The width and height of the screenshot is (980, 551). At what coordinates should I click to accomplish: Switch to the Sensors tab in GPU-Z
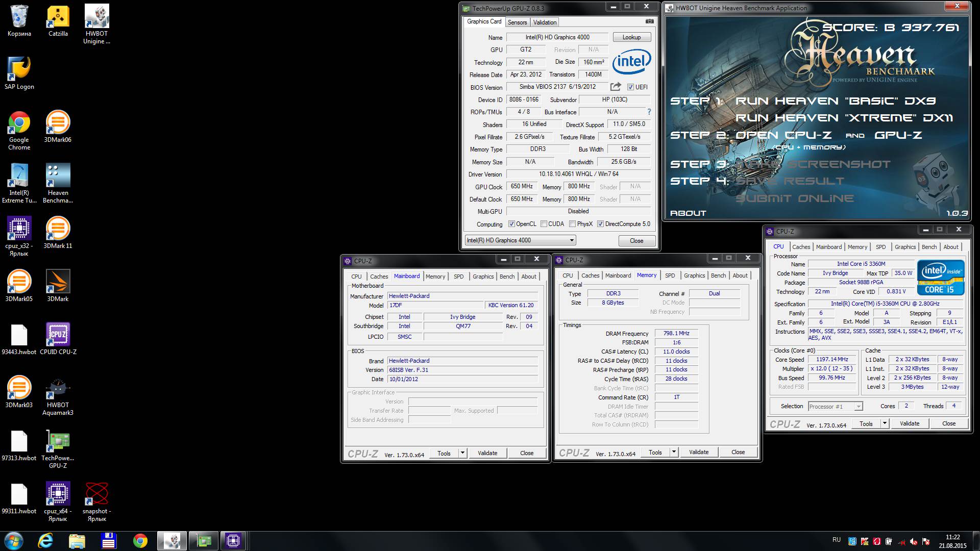(x=517, y=22)
